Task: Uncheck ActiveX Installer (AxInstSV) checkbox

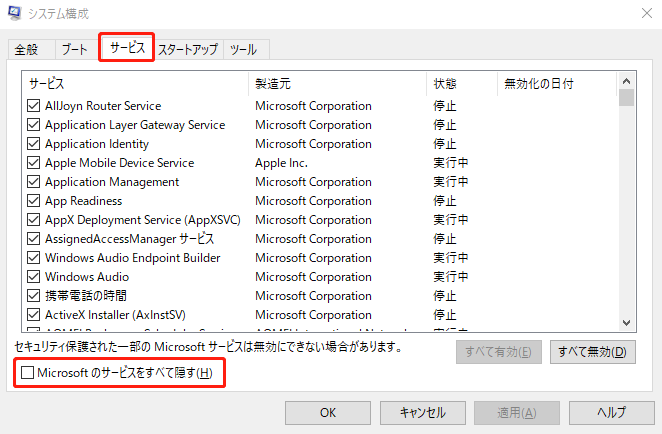Action: click(34, 315)
